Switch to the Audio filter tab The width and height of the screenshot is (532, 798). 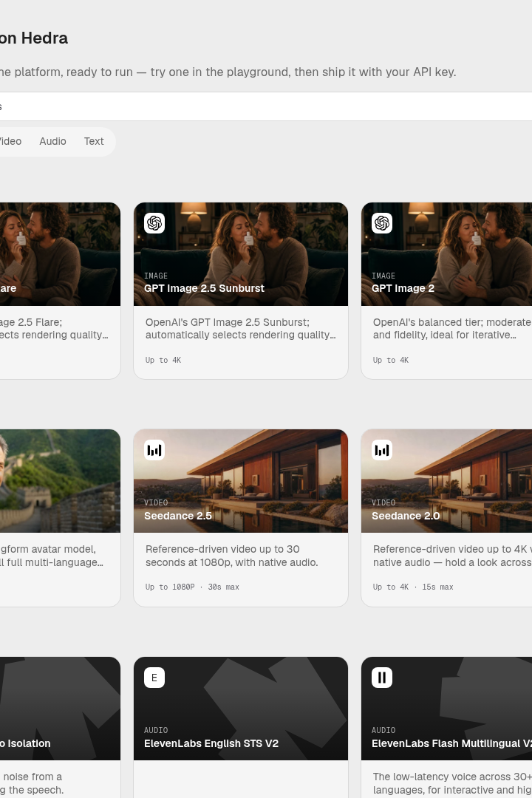[53, 141]
